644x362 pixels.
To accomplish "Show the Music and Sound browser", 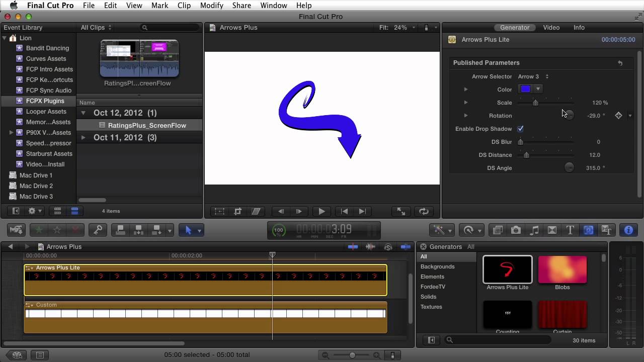I will point(534,230).
